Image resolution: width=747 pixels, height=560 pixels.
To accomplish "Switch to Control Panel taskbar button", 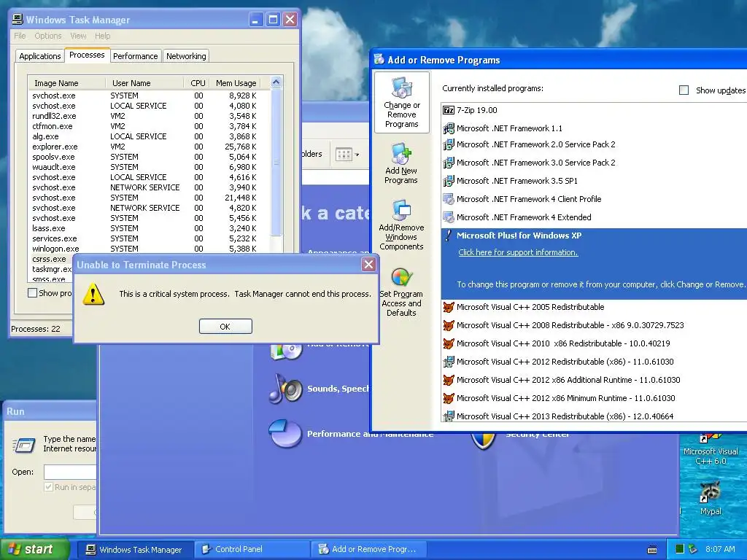I will [x=252, y=549].
